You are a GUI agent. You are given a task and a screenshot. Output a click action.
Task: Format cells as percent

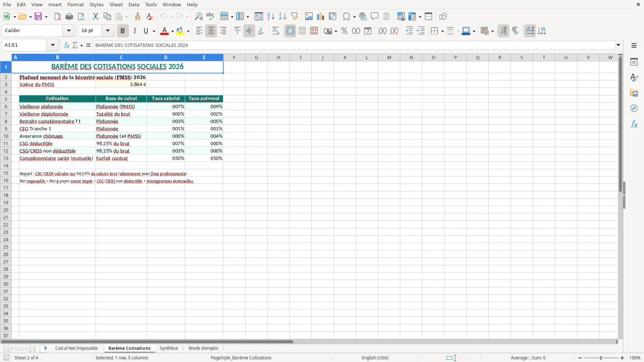pos(344,31)
